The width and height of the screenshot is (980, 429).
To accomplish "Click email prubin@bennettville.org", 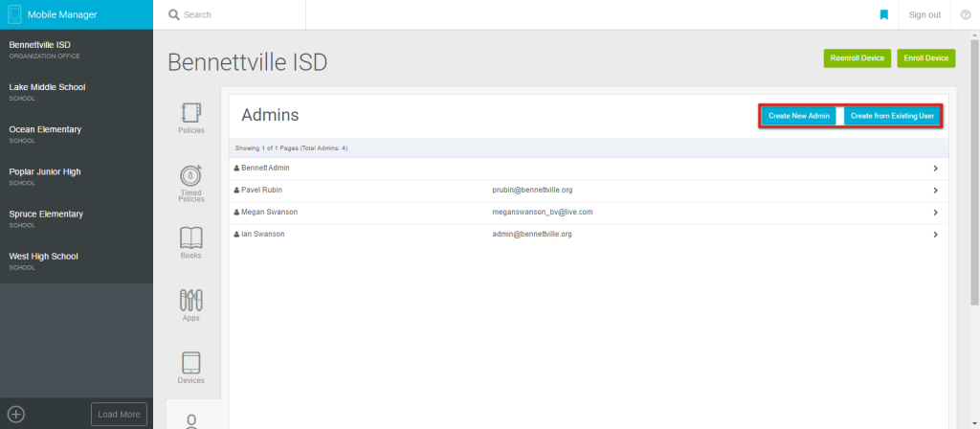I will click(x=532, y=190).
